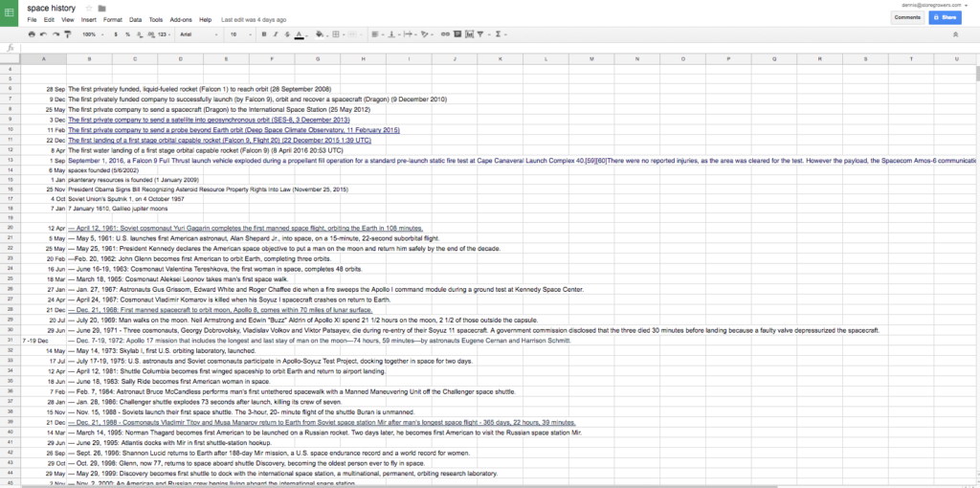
Task: Click the Comments button
Action: (907, 17)
